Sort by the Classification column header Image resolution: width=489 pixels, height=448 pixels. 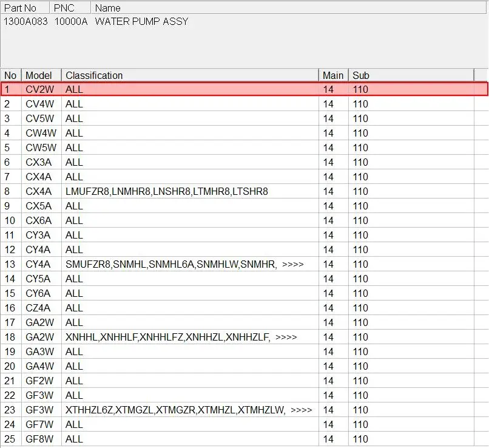point(190,75)
